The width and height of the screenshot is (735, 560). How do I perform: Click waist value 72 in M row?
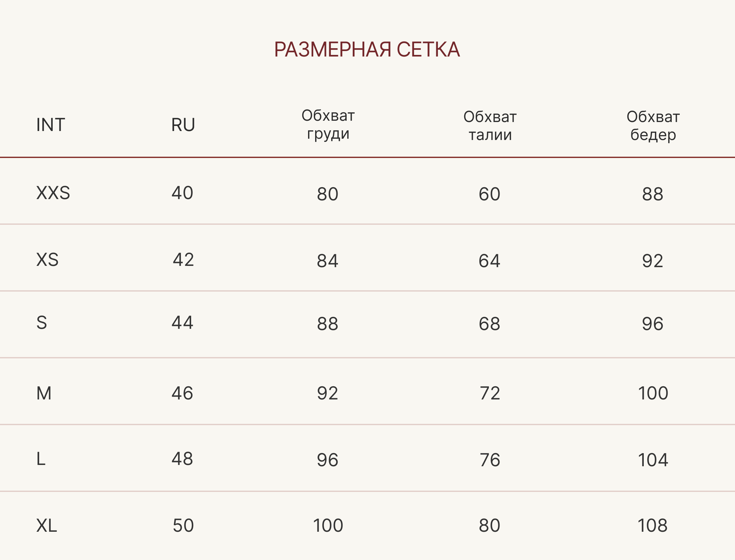point(490,393)
